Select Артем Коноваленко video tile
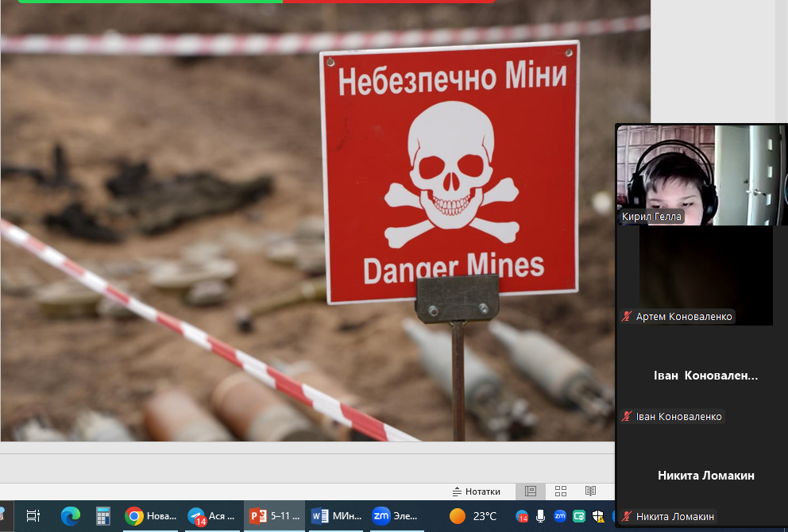Viewport: 788px width, 532px height. 701,276
